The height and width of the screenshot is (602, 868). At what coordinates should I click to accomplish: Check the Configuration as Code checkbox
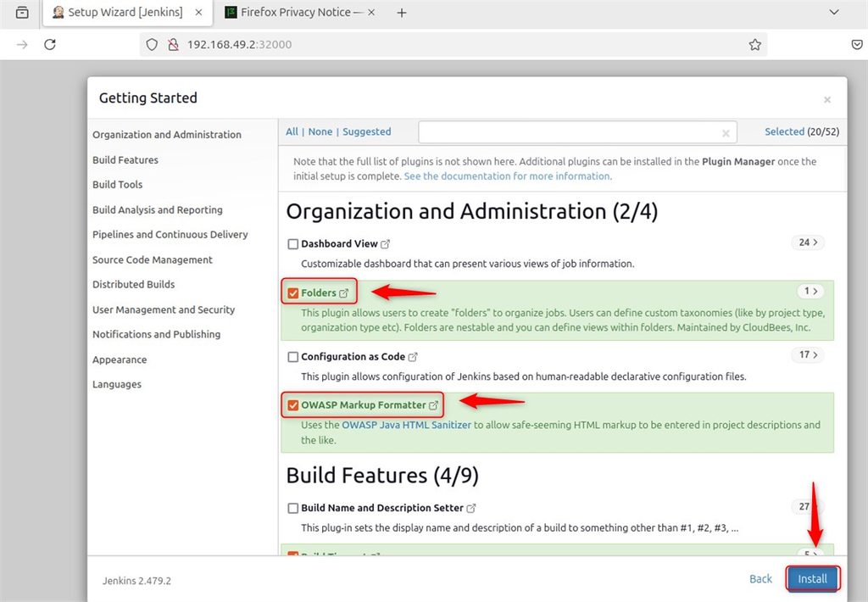(x=292, y=357)
